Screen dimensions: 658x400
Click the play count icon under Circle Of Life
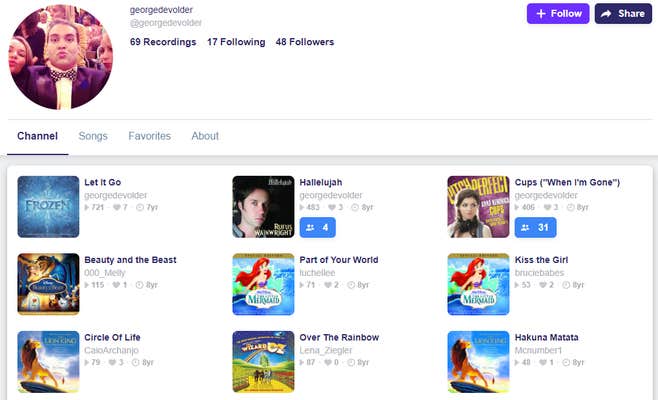(88, 363)
